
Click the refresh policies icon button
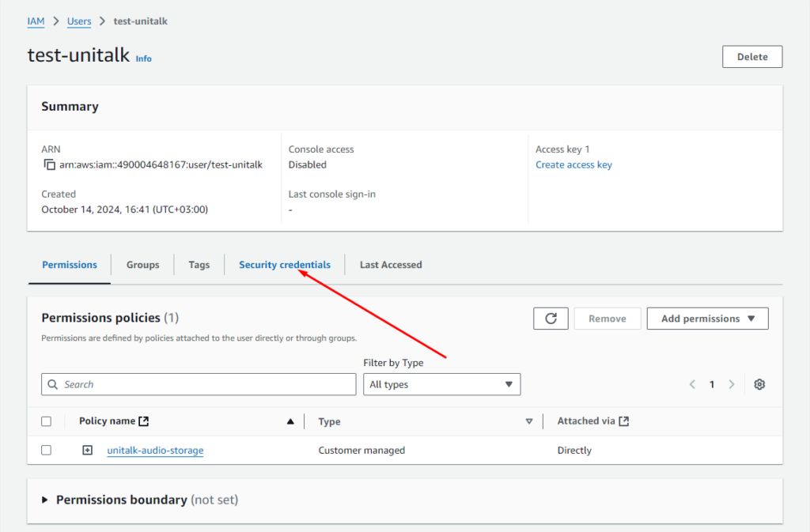click(551, 319)
